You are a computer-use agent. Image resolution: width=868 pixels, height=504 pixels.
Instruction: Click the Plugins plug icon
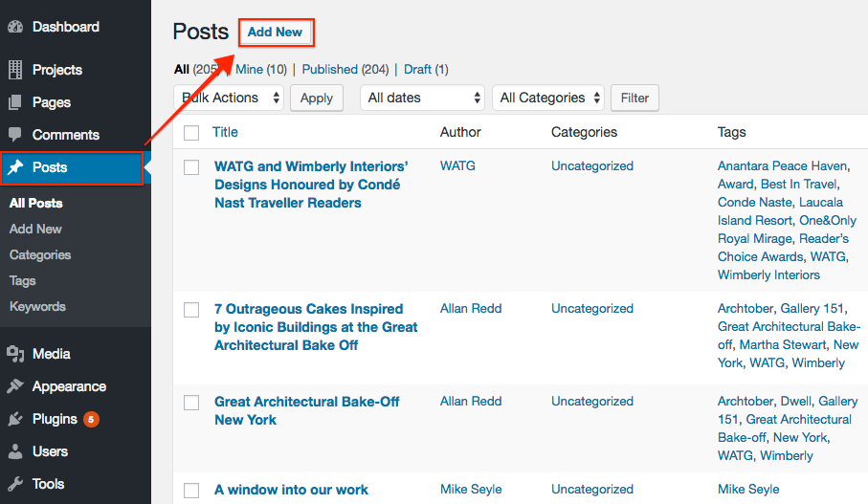click(x=15, y=419)
